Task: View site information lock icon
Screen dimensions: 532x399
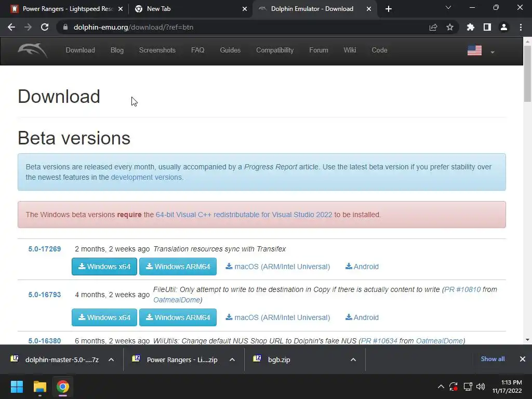Action: click(65, 27)
